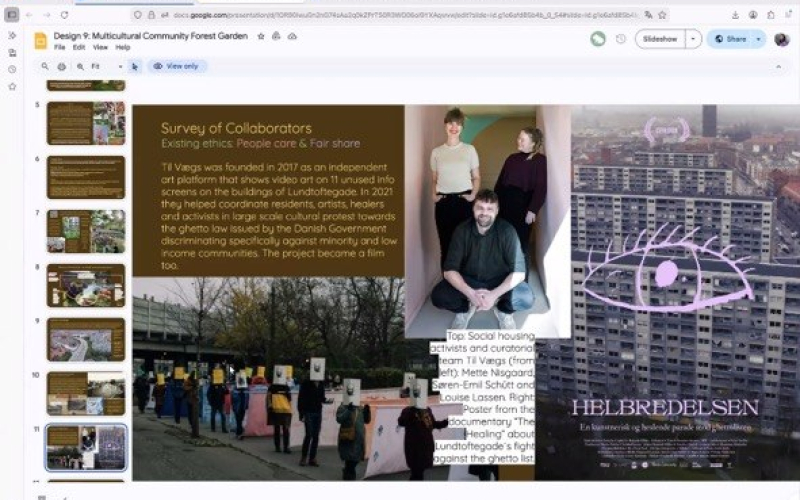The image size is (800, 500).
Task: Click the zoom magnifier tool icon
Action: 81,66
